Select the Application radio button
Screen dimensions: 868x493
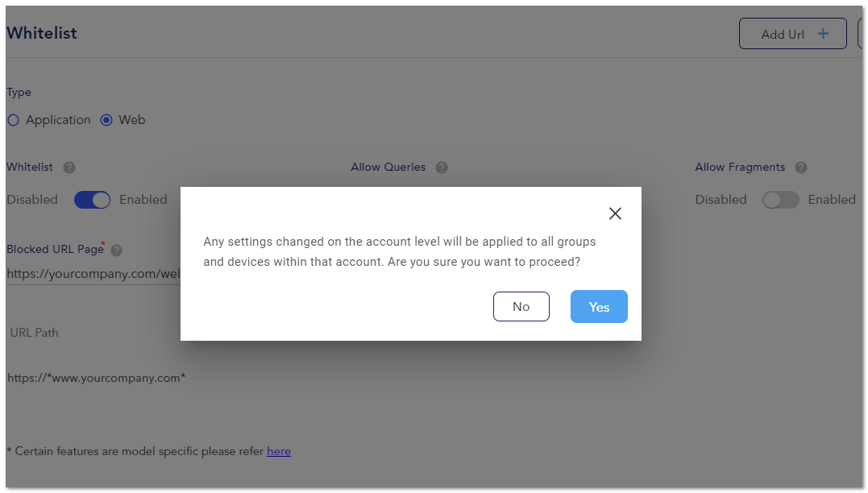click(13, 120)
